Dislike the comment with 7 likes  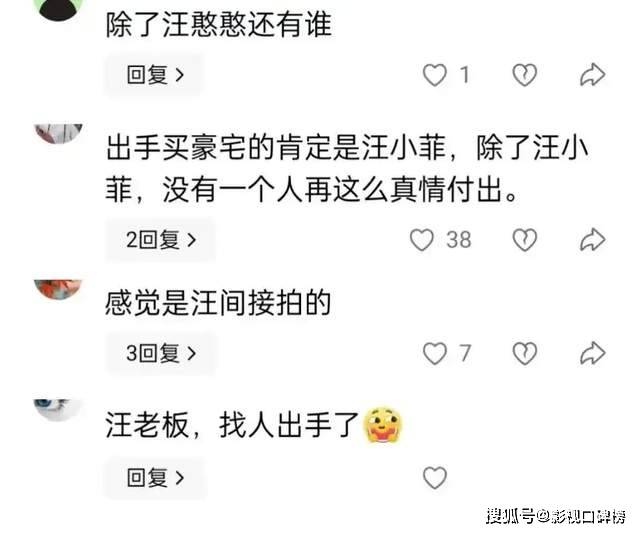(524, 353)
